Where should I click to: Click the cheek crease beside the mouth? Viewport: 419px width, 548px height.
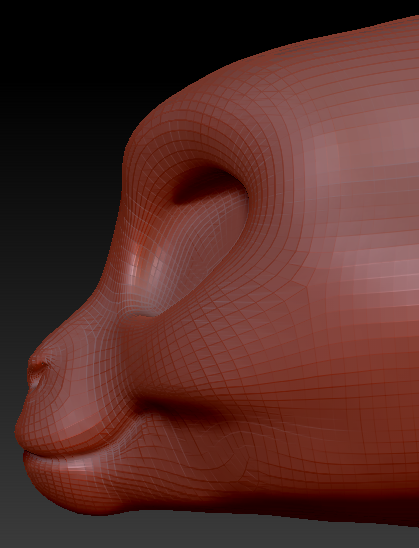click(178, 407)
